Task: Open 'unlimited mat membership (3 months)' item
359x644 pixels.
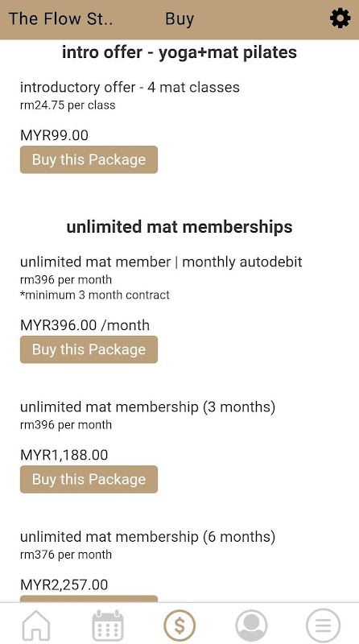Action: tap(147, 407)
